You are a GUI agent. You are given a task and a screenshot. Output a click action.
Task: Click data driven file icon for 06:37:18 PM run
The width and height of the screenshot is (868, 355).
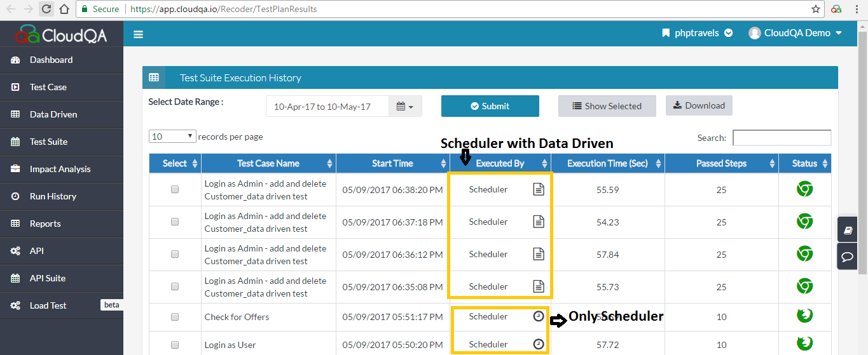(x=539, y=222)
